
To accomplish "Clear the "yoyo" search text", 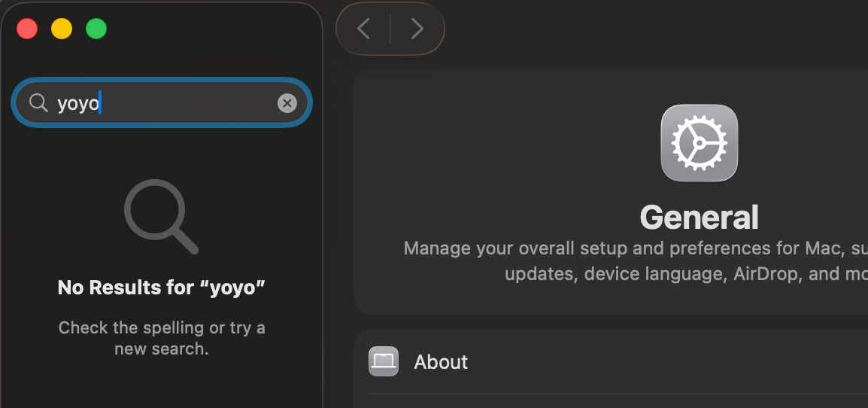I will coord(287,103).
